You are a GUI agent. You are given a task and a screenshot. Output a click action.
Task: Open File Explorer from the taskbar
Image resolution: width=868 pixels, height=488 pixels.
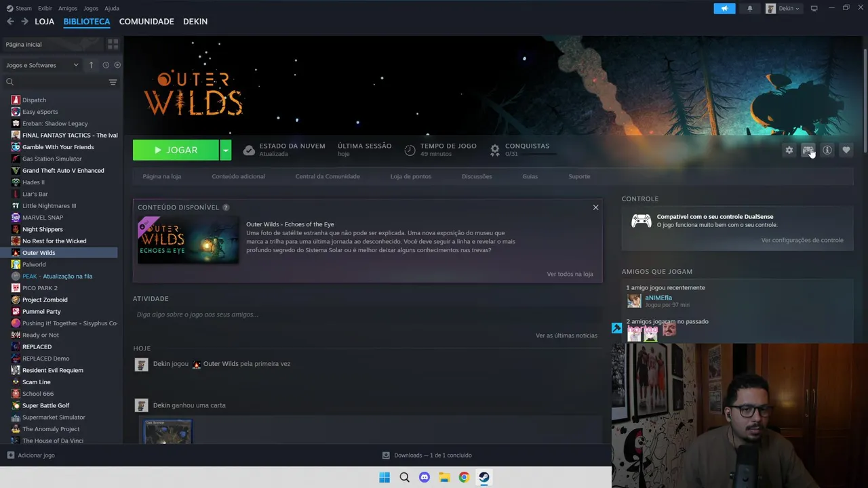coord(444,477)
